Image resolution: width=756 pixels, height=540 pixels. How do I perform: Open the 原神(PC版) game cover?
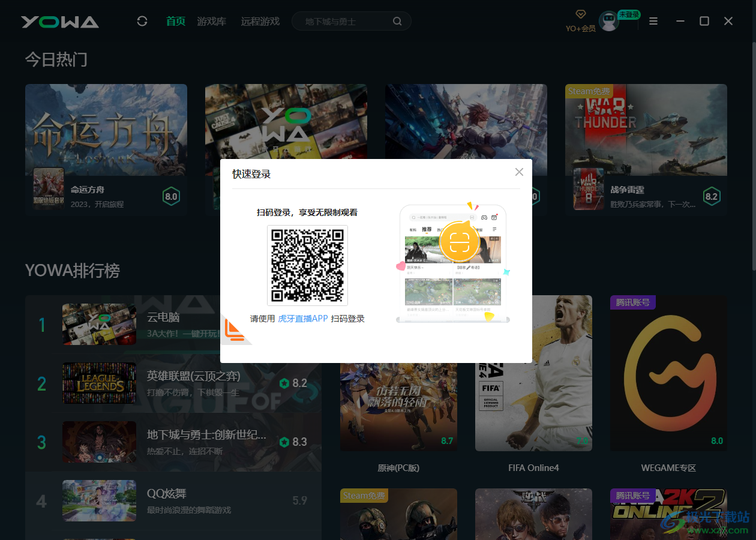point(398,407)
